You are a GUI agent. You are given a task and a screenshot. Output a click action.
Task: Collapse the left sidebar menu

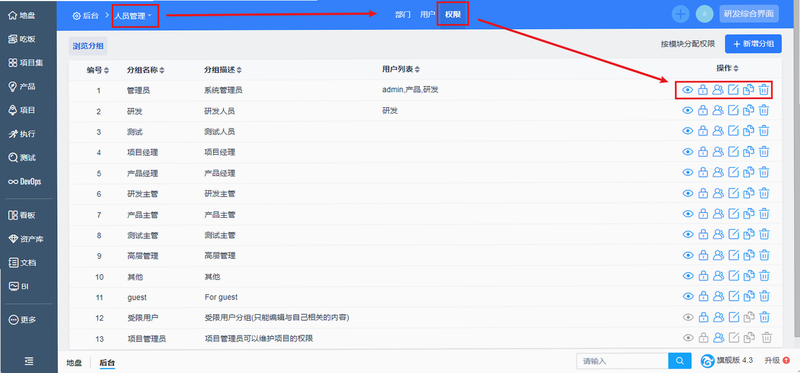29,361
